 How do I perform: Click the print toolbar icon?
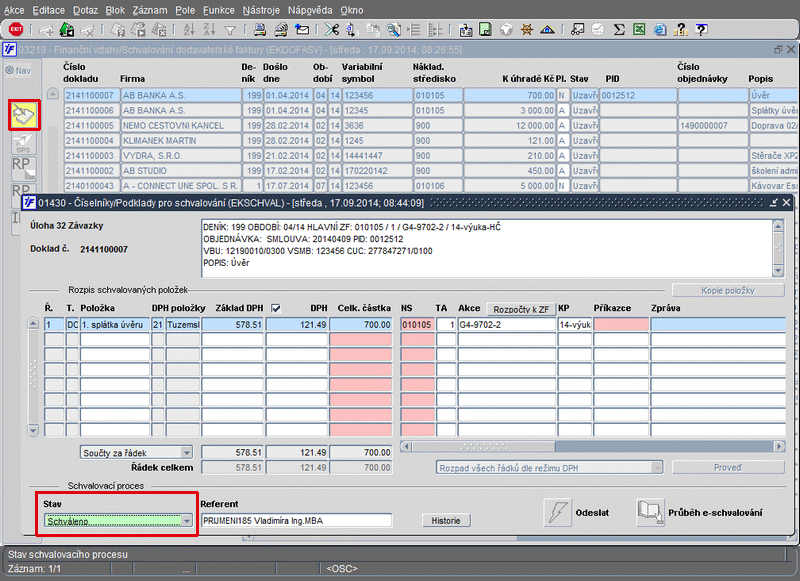pyautogui.click(x=260, y=30)
